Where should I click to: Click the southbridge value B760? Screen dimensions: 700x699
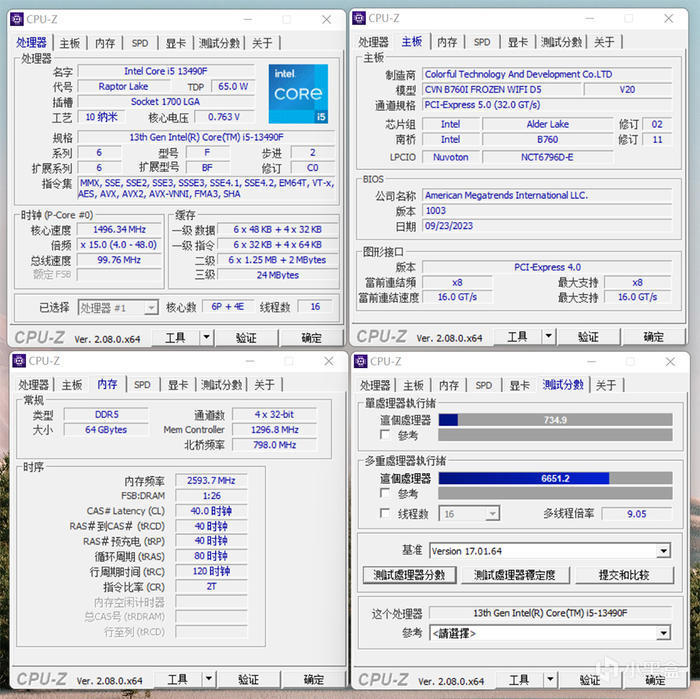pos(548,140)
